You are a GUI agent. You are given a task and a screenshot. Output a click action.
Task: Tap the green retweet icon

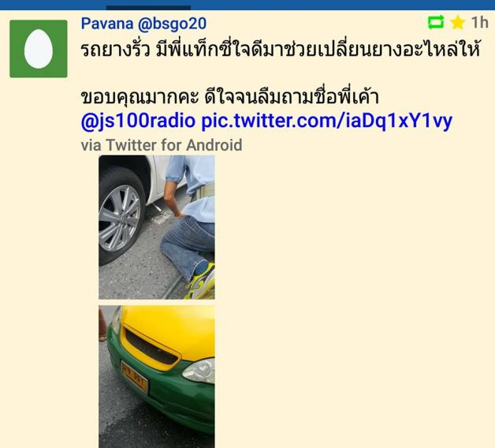coord(436,22)
